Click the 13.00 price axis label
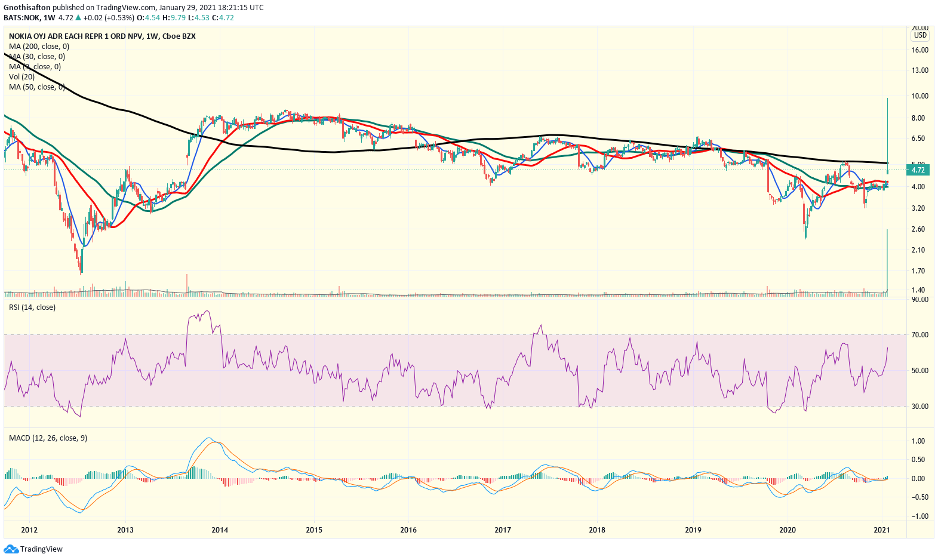Screen dimensions: 938x560 920,70
